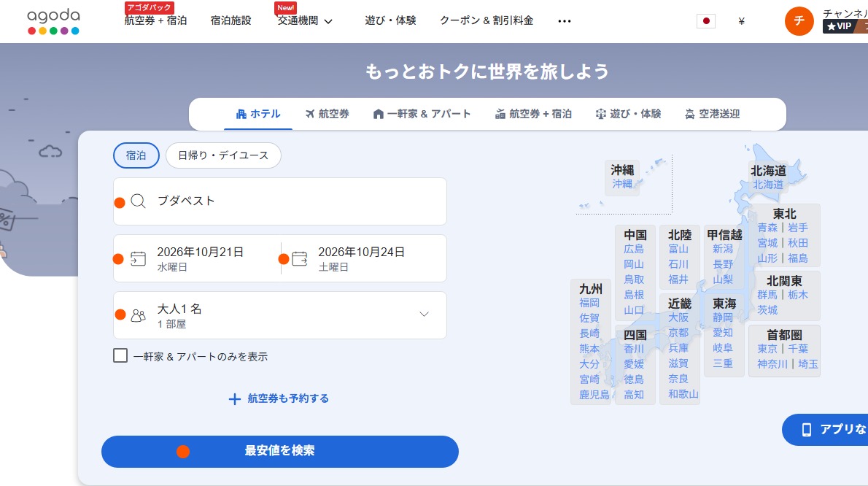
Task: Select 岩手 prefecture link
Action: point(798,228)
